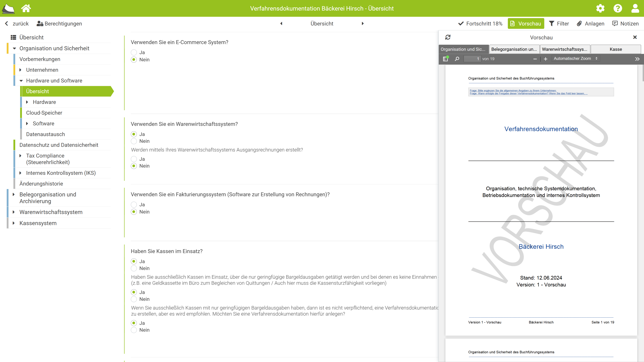This screenshot has height=362, width=644.
Task: Click the Fortschritt checkmark icon
Action: click(461, 23)
